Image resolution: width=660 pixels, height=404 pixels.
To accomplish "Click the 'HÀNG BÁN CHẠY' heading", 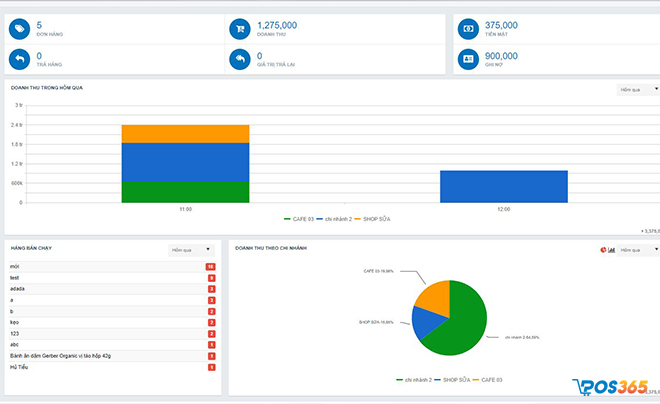I will (31, 248).
